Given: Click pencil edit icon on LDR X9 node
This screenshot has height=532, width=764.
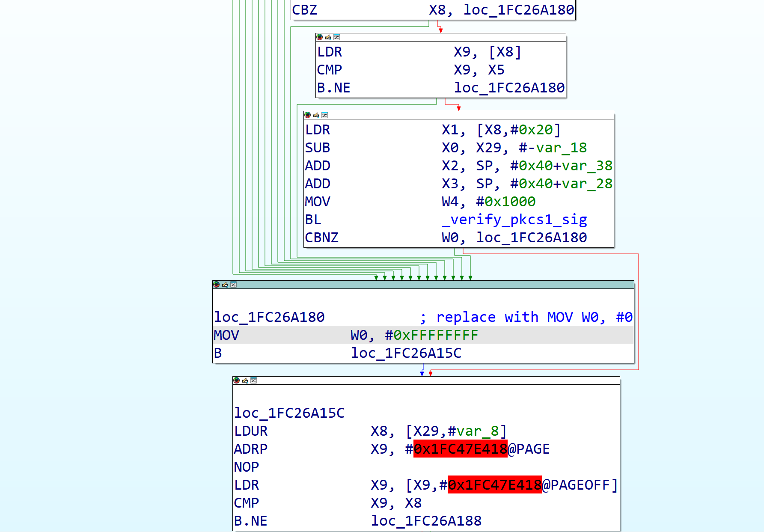Looking at the screenshot, I should (x=328, y=37).
